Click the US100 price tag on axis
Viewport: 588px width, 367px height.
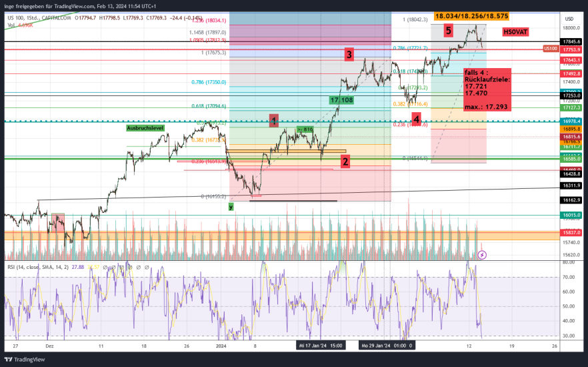(x=551, y=49)
